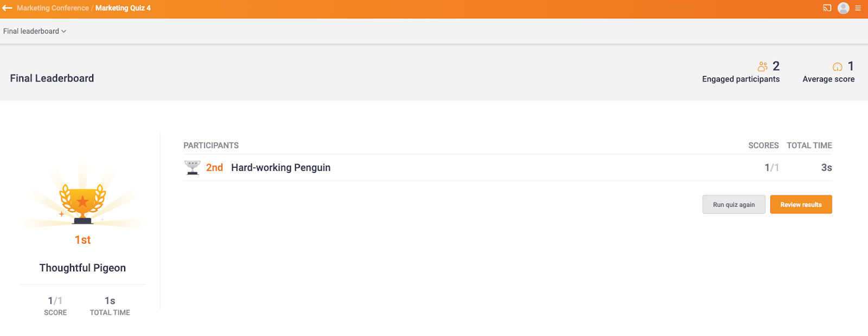Go to Marketing Conference breadcrumb

tap(53, 8)
